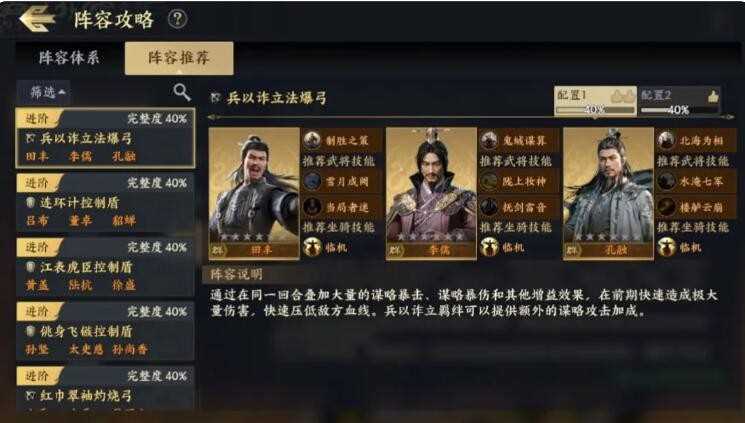Choose 配置1 configuration

point(595,101)
